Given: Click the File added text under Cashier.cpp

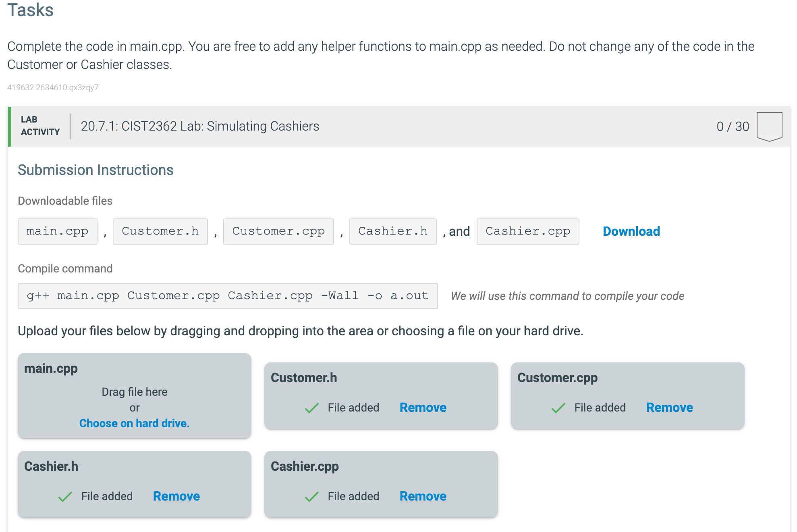Looking at the screenshot, I should pyautogui.click(x=353, y=496).
